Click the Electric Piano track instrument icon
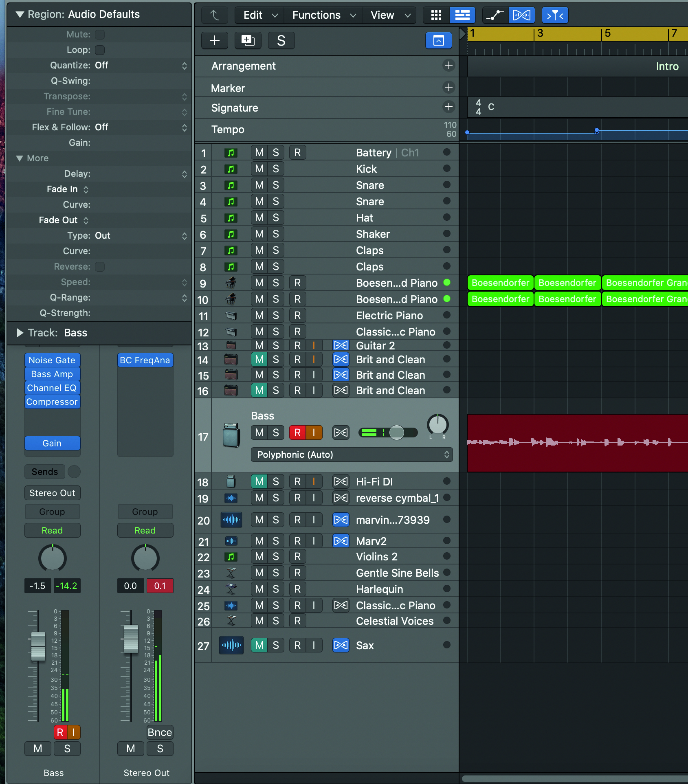Viewport: 688px width, 784px height. [x=231, y=315]
